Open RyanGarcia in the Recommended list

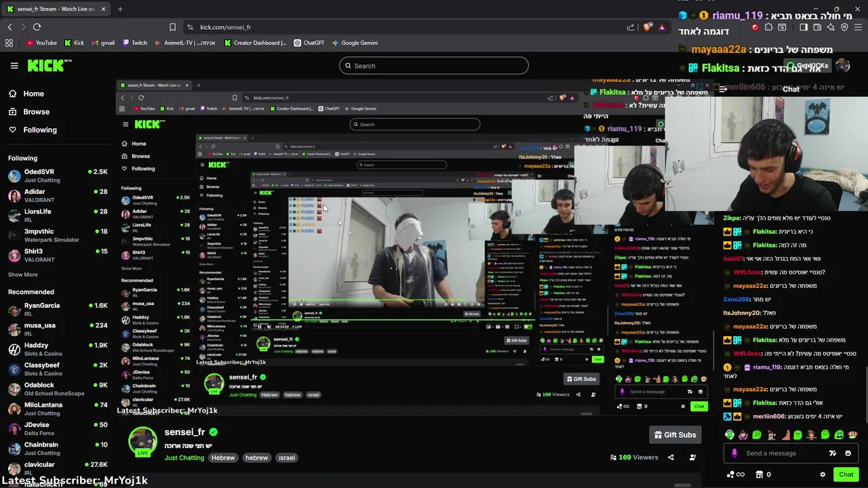(x=58, y=309)
